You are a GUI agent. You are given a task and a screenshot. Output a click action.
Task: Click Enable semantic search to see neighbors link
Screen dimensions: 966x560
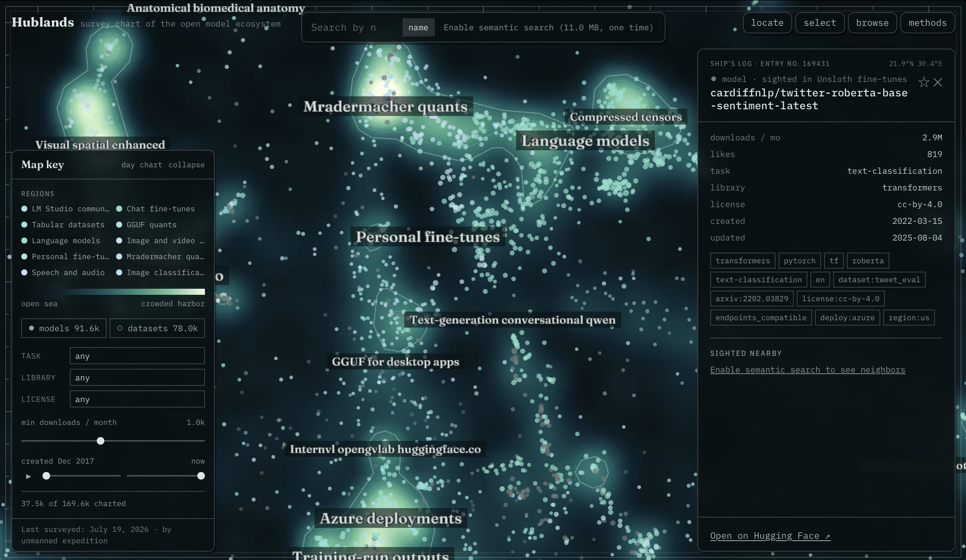808,370
